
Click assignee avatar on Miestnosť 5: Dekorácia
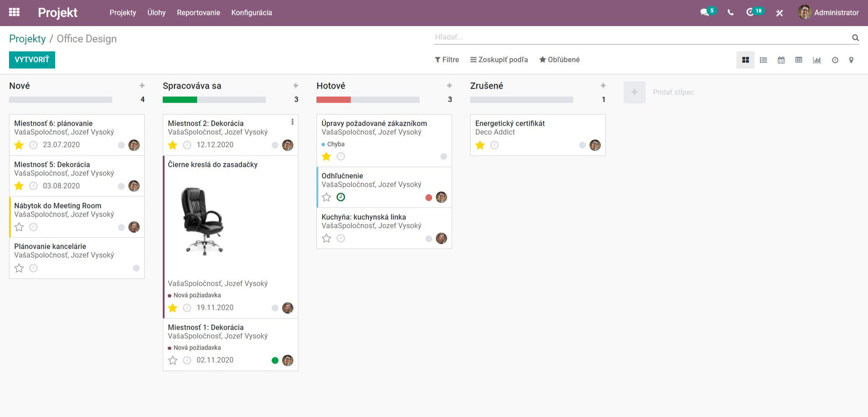click(x=134, y=186)
